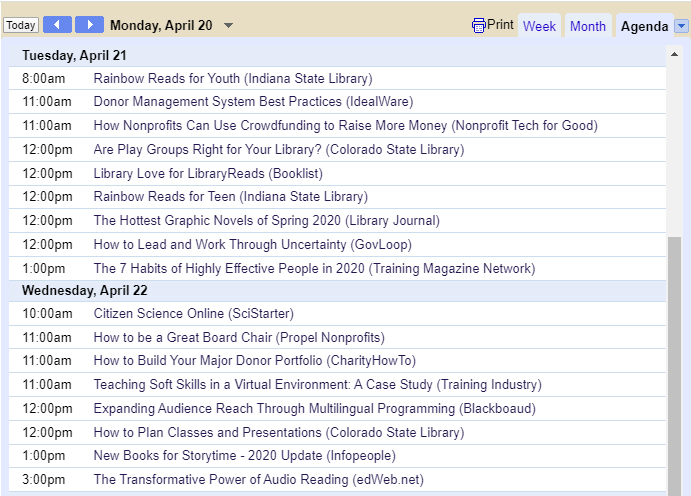Click 11:00am time for Donor Management event

point(47,102)
